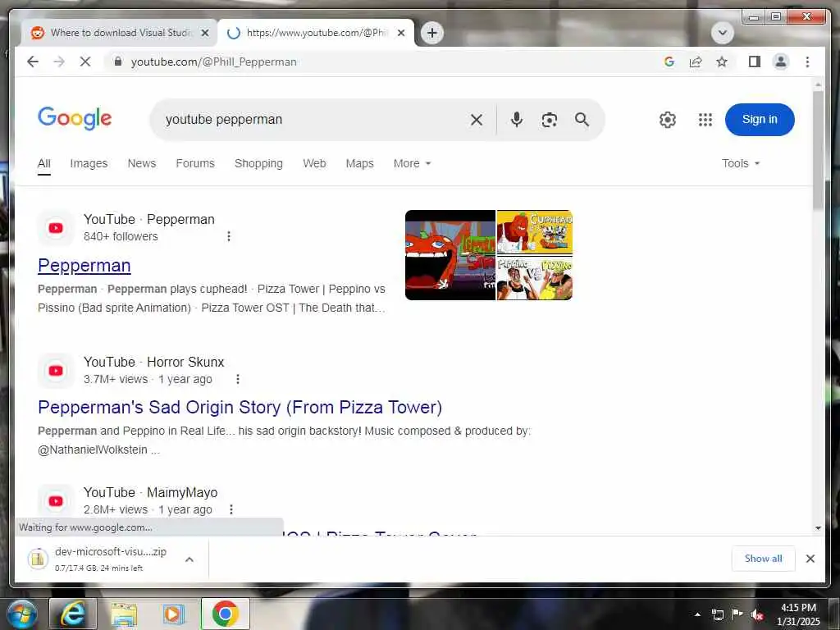Bookmark this page with the star icon
This screenshot has width=840, height=630.
click(x=722, y=62)
